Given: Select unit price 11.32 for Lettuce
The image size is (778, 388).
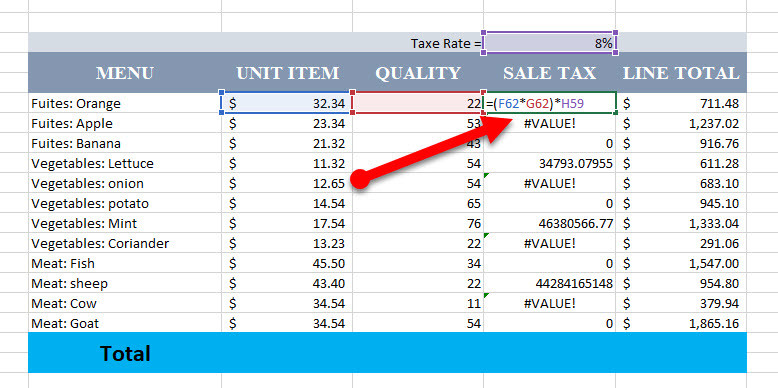Looking at the screenshot, I should 287,163.
